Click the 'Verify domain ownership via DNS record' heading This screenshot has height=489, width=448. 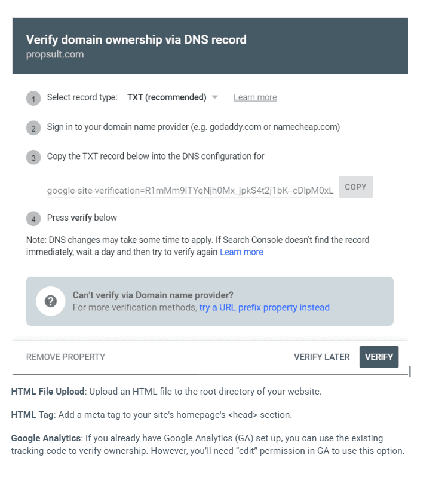point(136,40)
